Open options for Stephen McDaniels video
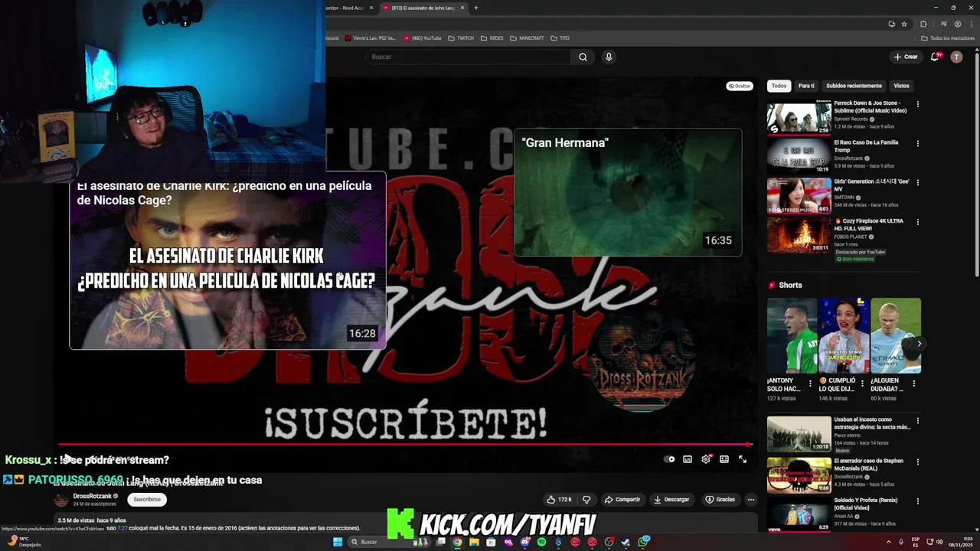 pyautogui.click(x=917, y=462)
